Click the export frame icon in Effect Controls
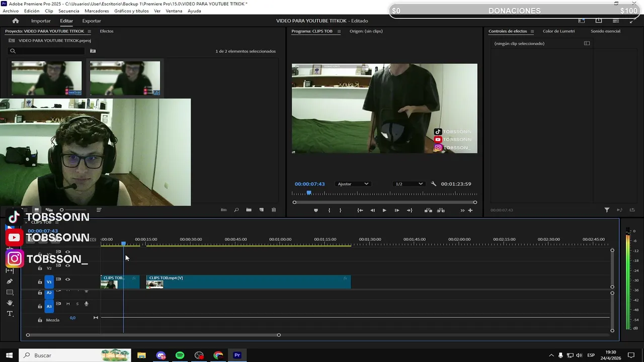 632,210
